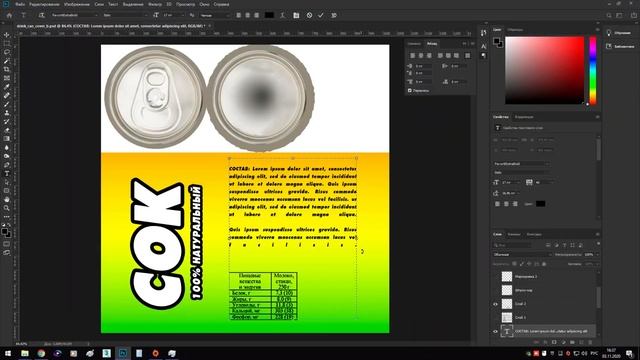640x360 pixels.
Task: Open font family dropdown in Properties panel
Action: pyautogui.click(x=521, y=164)
